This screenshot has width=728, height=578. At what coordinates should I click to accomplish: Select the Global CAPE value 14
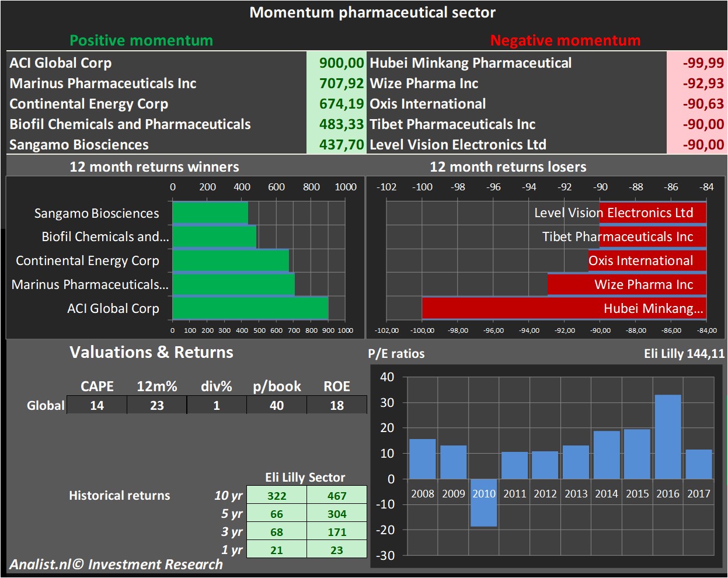(x=97, y=405)
